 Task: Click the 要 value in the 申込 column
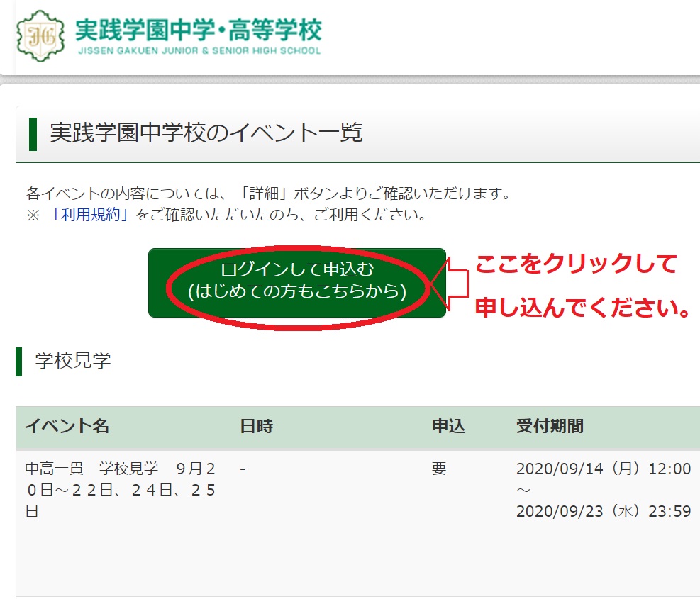point(439,469)
